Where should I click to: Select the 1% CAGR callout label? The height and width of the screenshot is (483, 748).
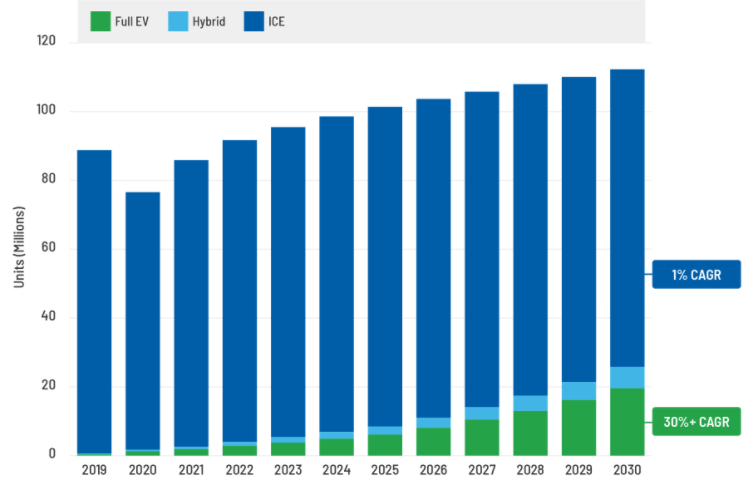pyautogui.click(x=696, y=274)
